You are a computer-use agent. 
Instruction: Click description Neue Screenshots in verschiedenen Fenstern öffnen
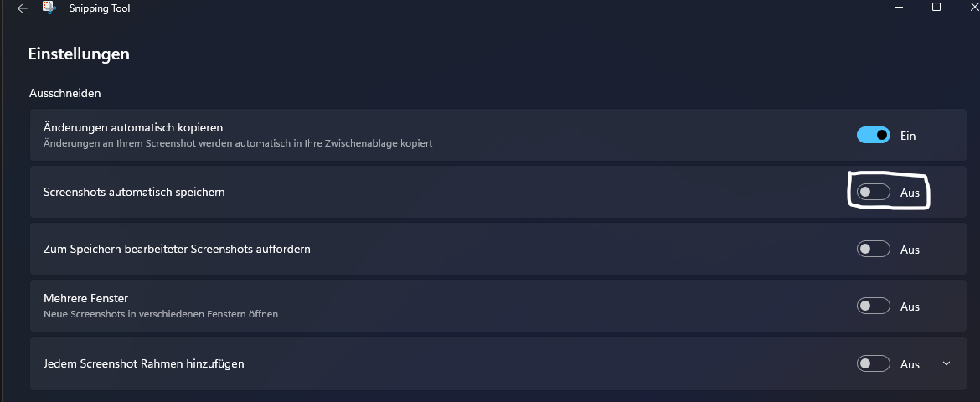(161, 314)
